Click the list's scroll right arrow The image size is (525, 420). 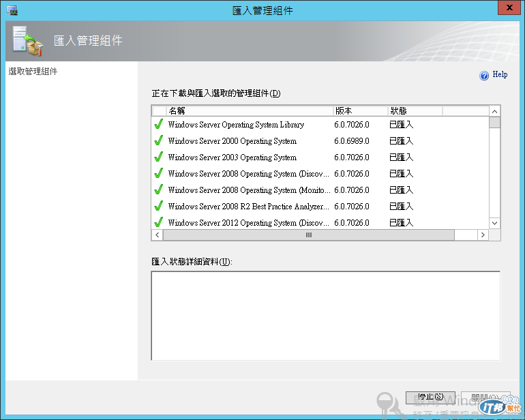[x=483, y=235]
